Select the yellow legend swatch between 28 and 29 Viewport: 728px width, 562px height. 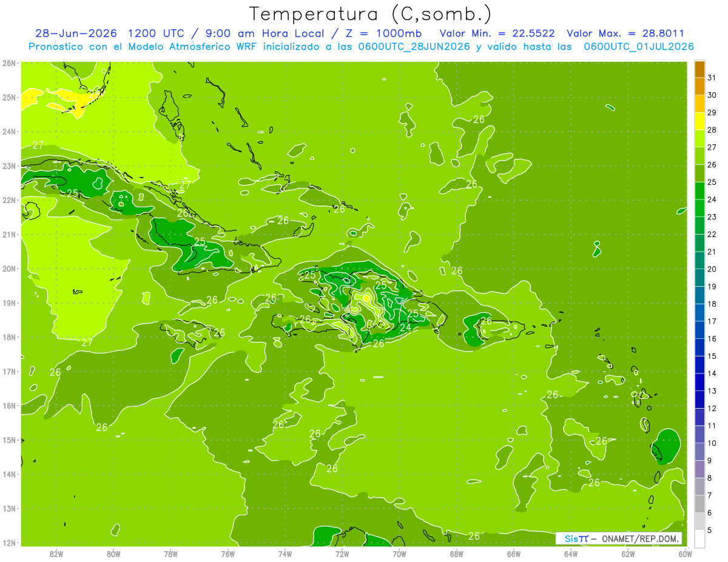(699, 121)
